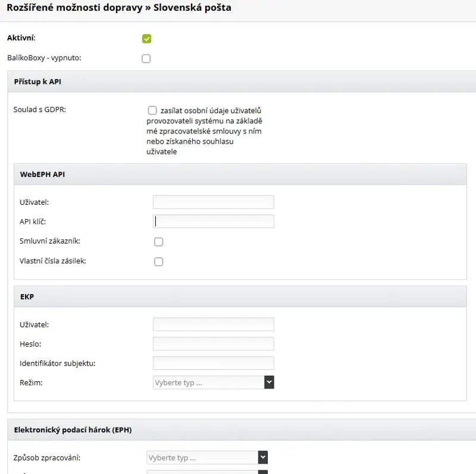Screen dimensions: 476x474
Task: Click the EKP Uživatel text field
Action: 214,324
